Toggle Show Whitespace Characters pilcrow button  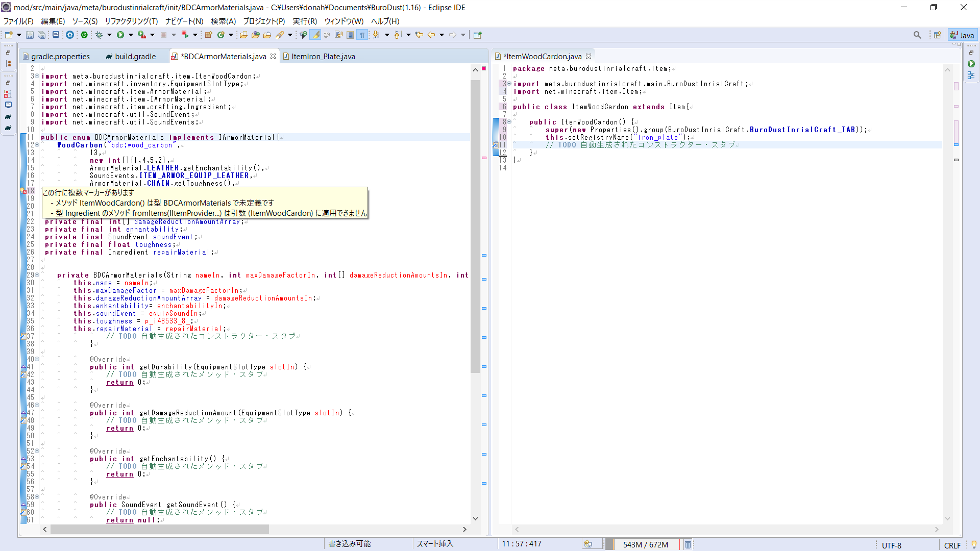(x=362, y=35)
